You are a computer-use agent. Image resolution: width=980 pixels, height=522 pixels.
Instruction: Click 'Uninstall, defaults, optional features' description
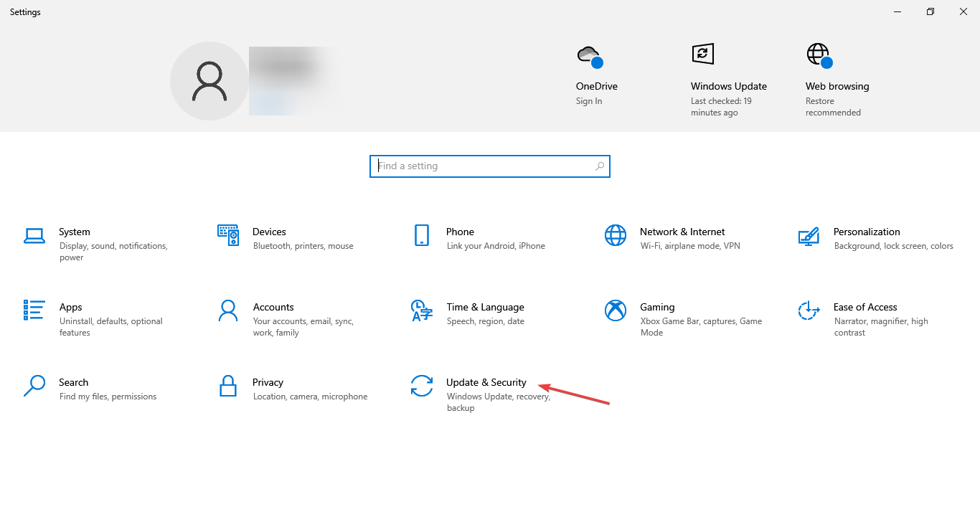pyautogui.click(x=111, y=327)
